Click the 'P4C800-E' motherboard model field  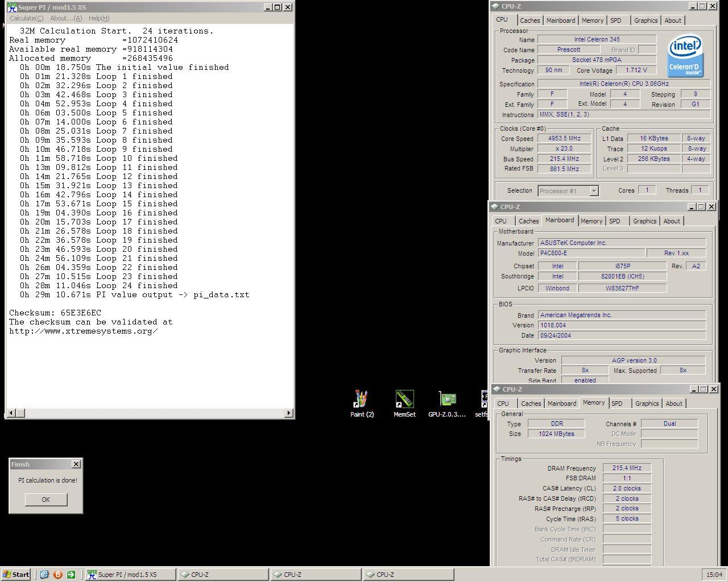coord(591,253)
